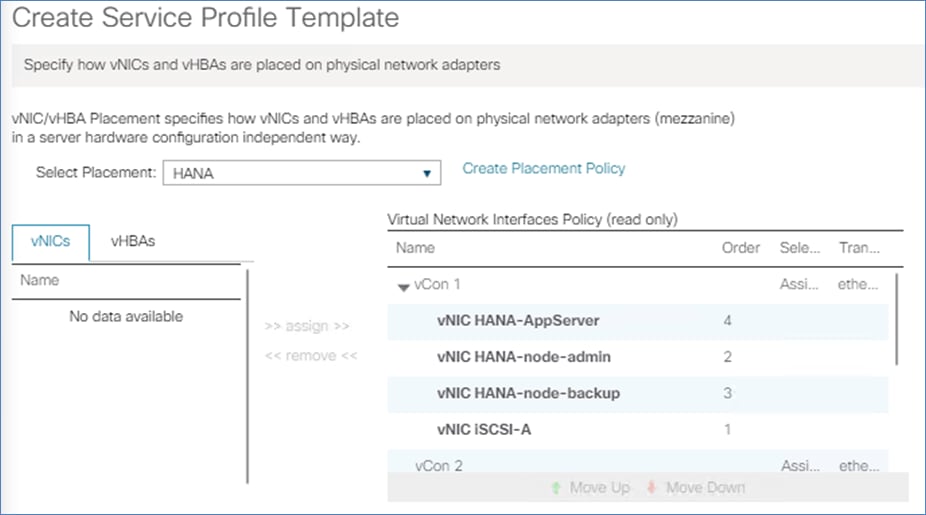Select the vCon 2 row
The width and height of the screenshot is (926, 515).
coord(638,462)
